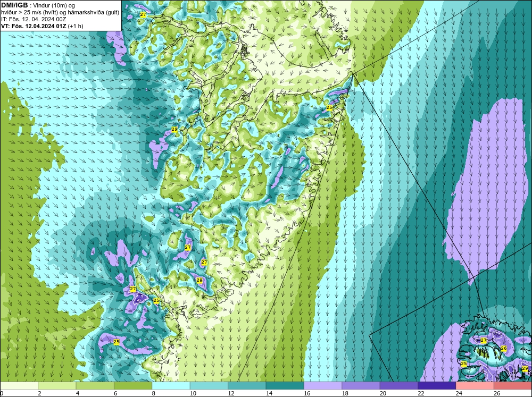Image resolution: width=532 pixels, height=397 pixels.
Task: Click the 0–2 m/s palest legend swatch
Action: pos(19,386)
